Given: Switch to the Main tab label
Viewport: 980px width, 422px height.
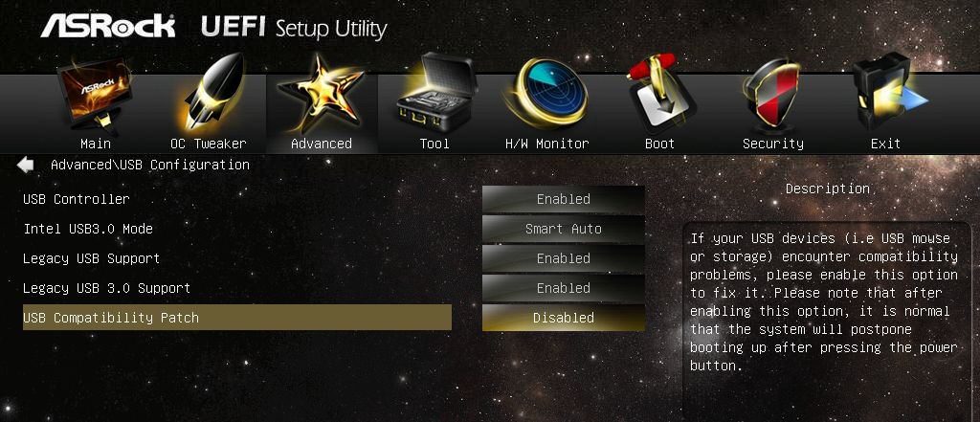Looking at the screenshot, I should (x=96, y=144).
